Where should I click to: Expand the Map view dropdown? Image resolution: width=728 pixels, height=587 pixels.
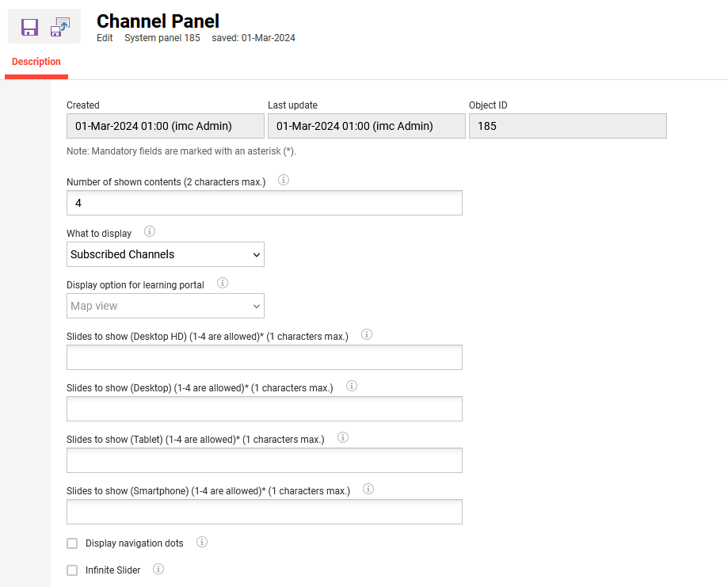[x=166, y=306]
